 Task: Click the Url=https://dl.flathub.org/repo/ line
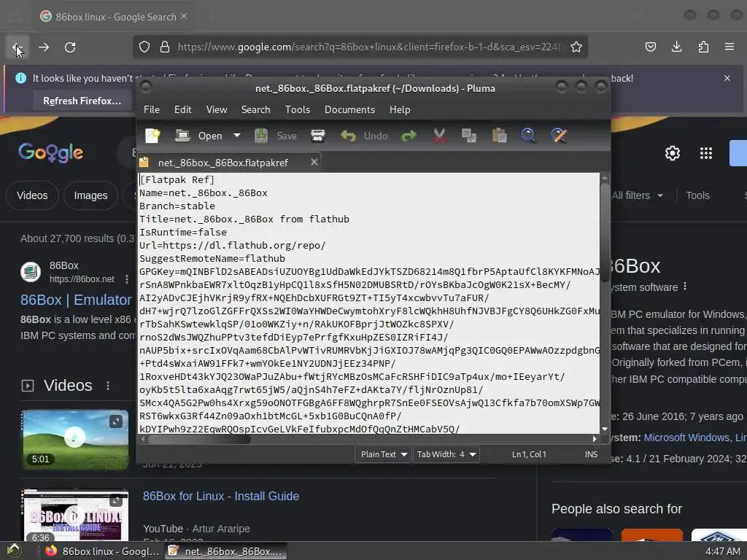[232, 246]
